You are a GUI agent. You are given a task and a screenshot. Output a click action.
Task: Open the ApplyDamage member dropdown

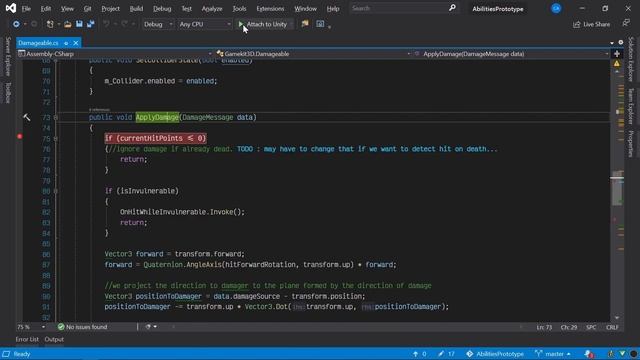(511, 54)
